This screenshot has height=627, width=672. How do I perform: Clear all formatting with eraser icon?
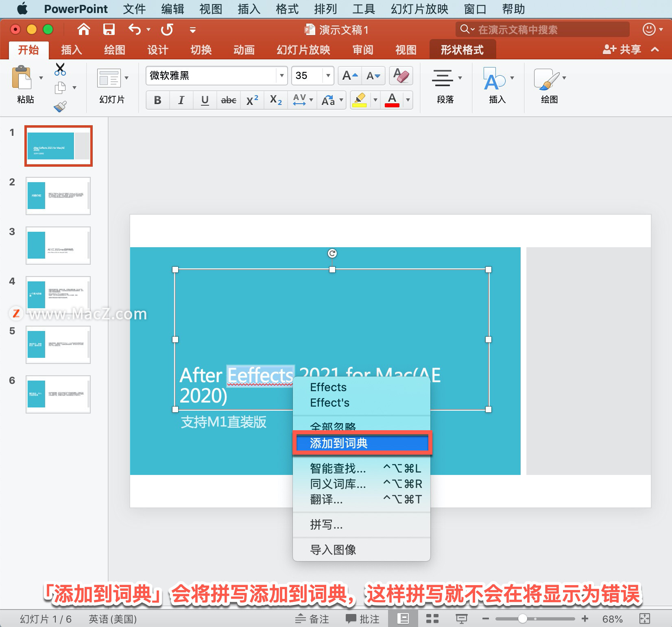pos(401,76)
